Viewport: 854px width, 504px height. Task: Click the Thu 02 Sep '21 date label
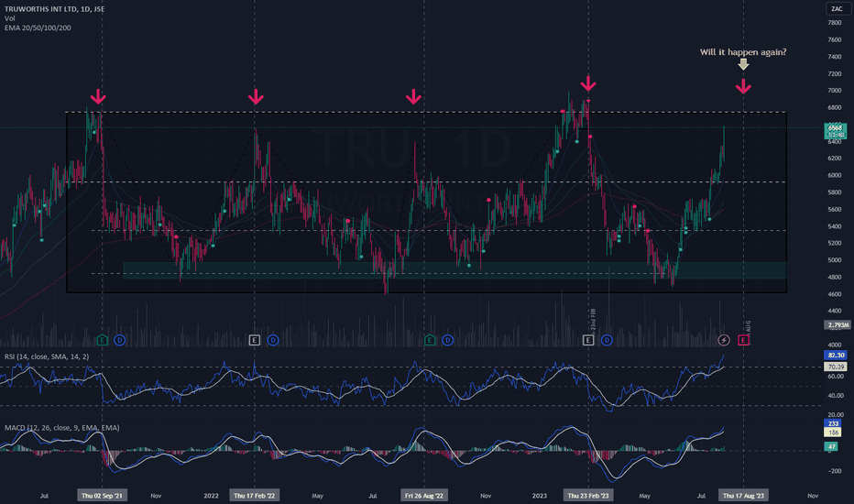pos(102,495)
